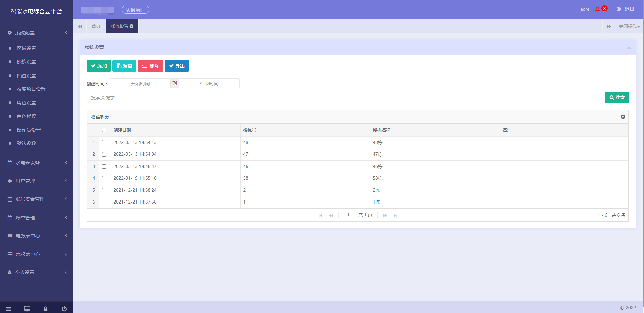Expand the 电报表中心 menu chevron
Viewport: 644px width, 313px height.
66,236
